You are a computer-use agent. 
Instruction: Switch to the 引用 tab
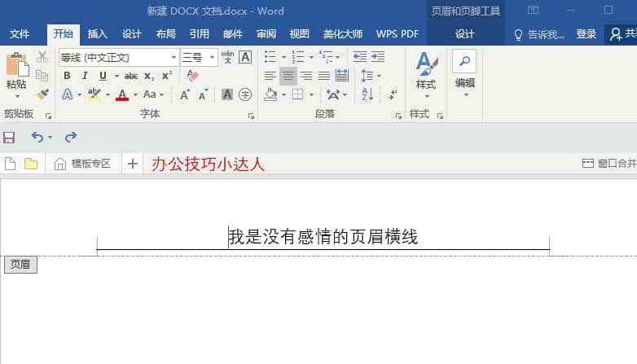point(199,34)
